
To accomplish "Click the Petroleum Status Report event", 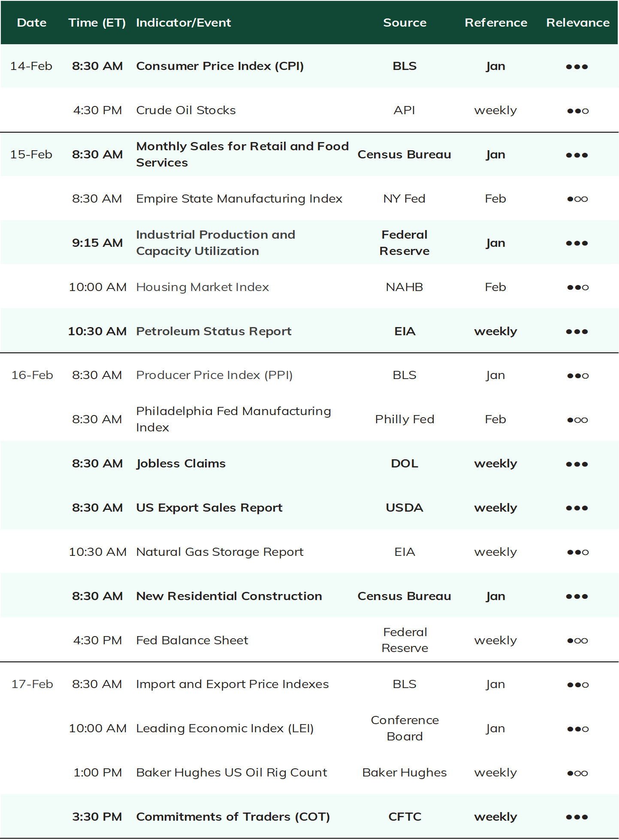I will point(214,331).
